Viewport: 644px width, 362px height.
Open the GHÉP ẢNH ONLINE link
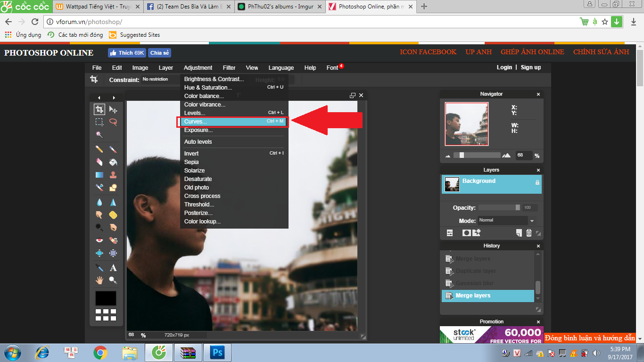(532, 52)
